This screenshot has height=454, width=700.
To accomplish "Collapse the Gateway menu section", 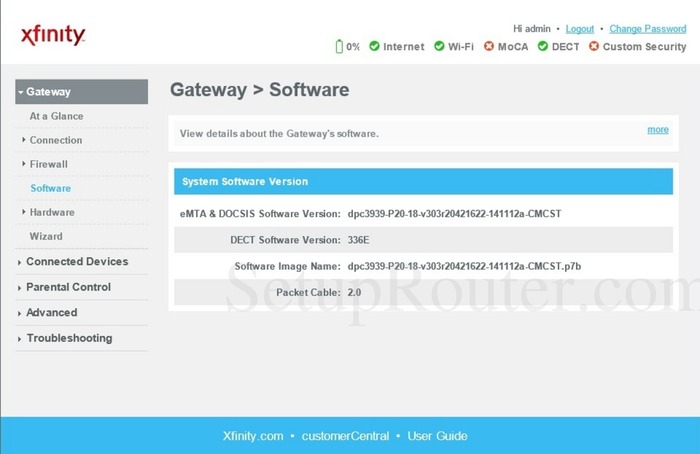I will pyautogui.click(x=81, y=92).
